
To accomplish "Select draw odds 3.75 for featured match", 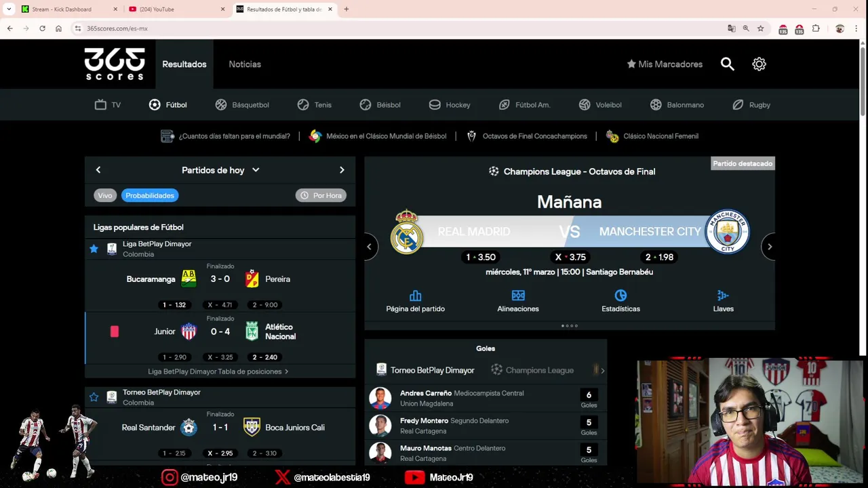I will 570,257.
